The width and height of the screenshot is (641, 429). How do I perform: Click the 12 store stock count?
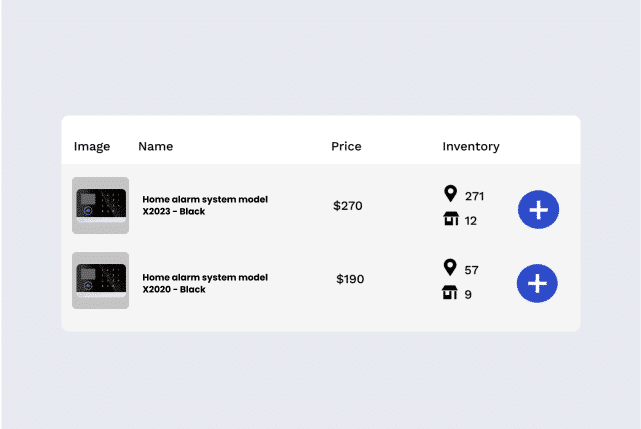471,221
